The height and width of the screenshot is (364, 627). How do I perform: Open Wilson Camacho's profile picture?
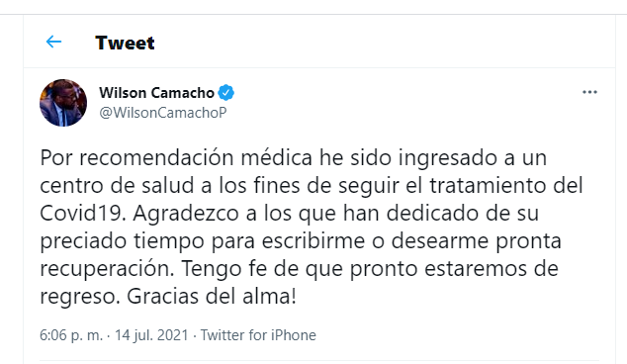[x=63, y=103]
